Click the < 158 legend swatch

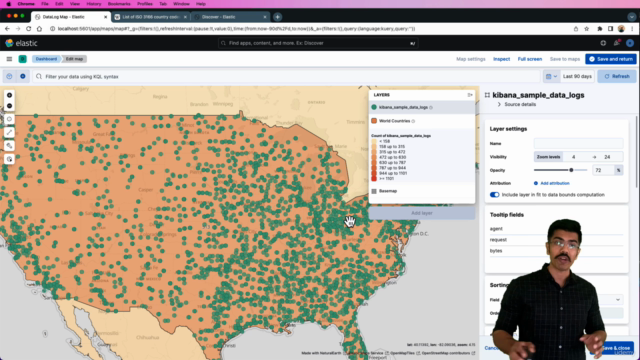click(x=374, y=141)
